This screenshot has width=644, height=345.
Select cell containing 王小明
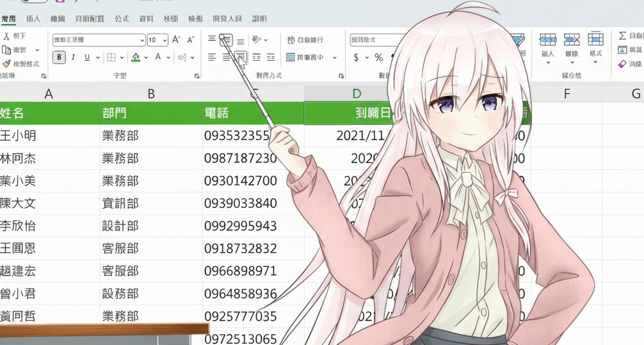click(49, 136)
